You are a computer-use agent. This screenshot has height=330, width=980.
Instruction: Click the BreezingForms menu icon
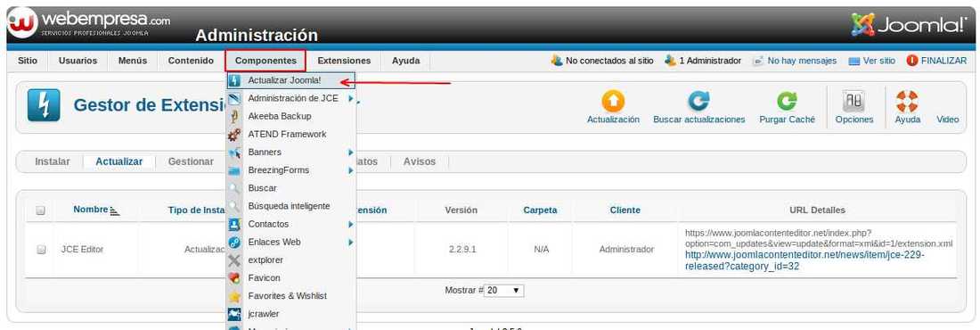pos(234,170)
